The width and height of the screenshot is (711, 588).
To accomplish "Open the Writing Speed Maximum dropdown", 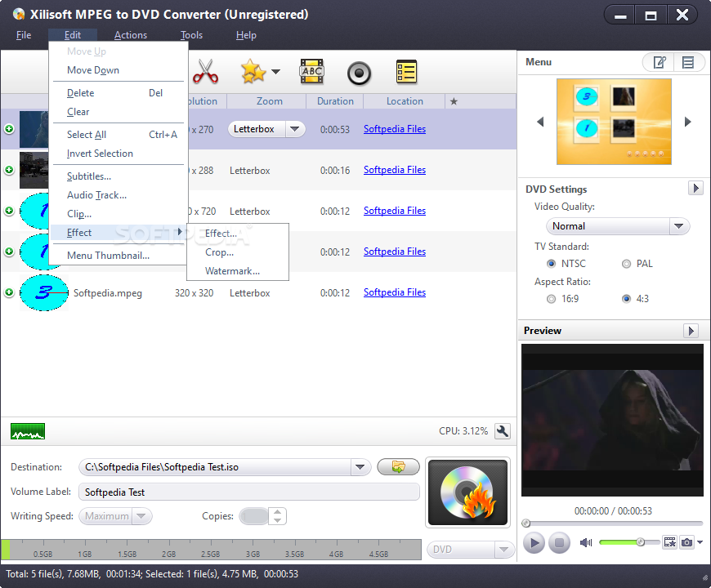I will point(141,516).
